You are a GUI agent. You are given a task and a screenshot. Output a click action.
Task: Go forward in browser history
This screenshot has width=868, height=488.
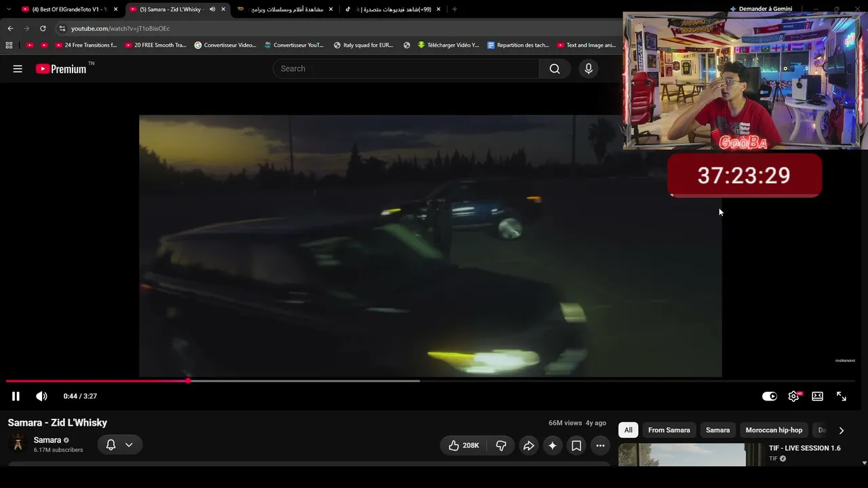(26, 28)
